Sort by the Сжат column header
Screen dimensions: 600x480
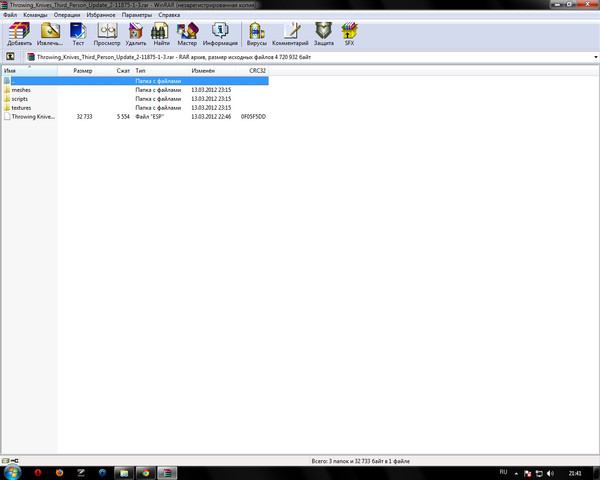[113, 70]
